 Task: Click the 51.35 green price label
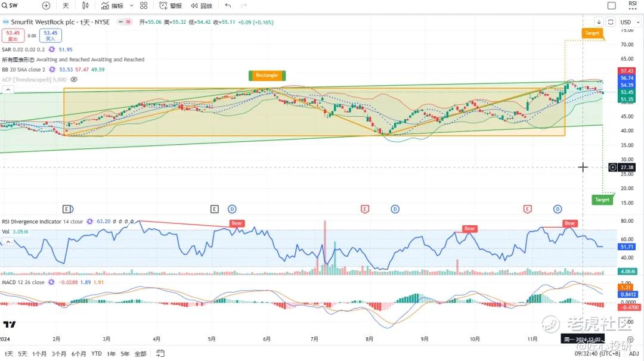coord(627,99)
